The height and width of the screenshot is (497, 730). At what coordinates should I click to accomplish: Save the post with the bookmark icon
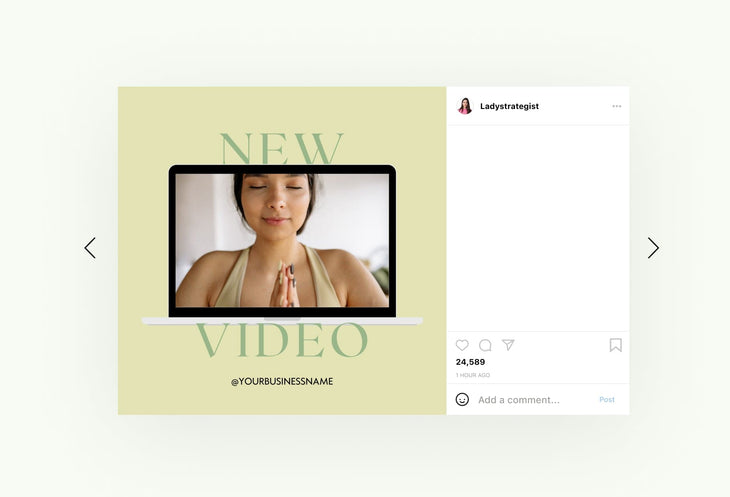pyautogui.click(x=615, y=345)
